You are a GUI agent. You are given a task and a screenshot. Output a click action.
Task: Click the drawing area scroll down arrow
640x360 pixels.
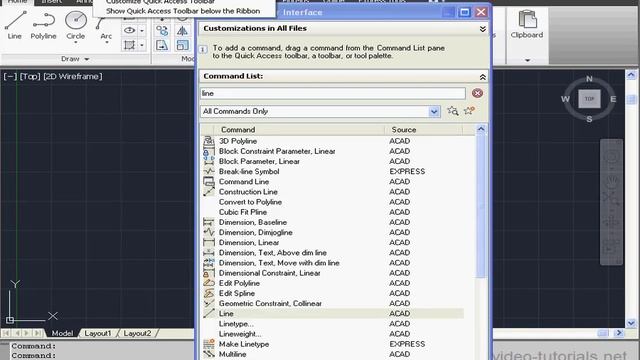coord(631,323)
